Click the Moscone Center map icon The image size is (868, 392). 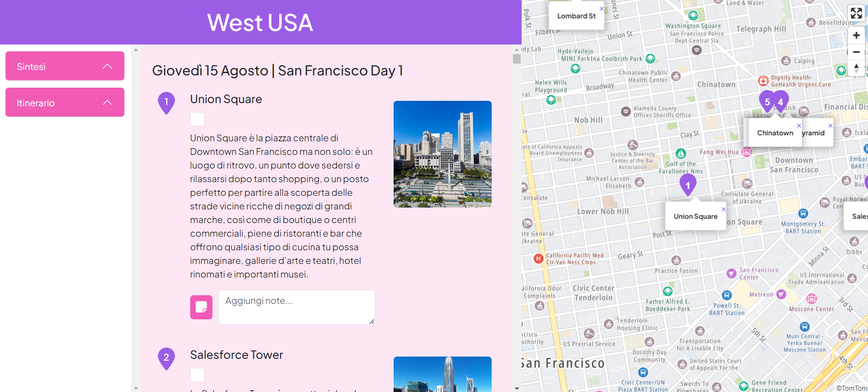[x=812, y=298]
